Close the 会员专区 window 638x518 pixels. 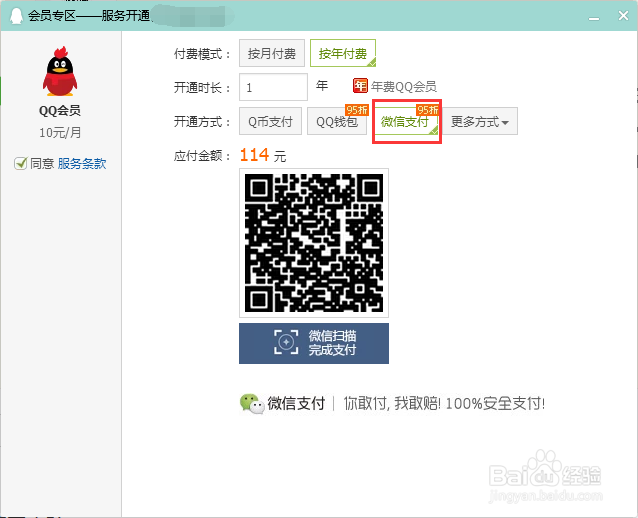[623, 16]
